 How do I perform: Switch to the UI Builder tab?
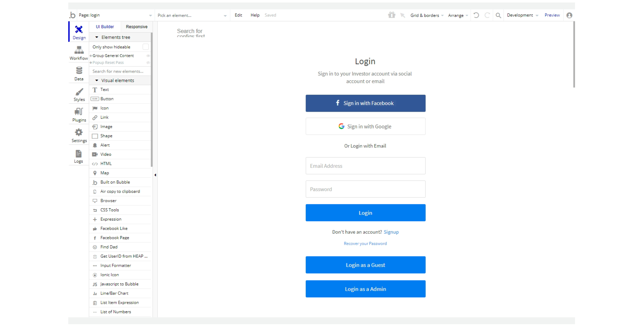point(105,27)
